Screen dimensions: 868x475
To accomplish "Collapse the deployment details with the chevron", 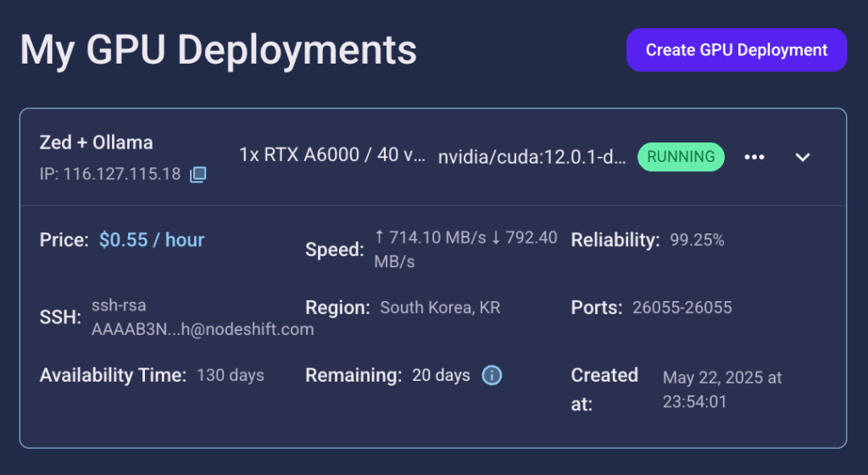I will coord(802,157).
